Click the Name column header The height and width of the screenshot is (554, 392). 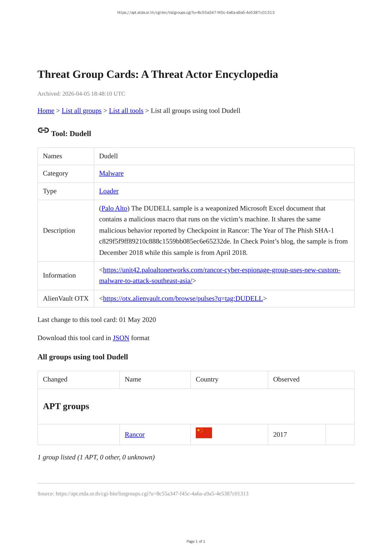pos(133,380)
